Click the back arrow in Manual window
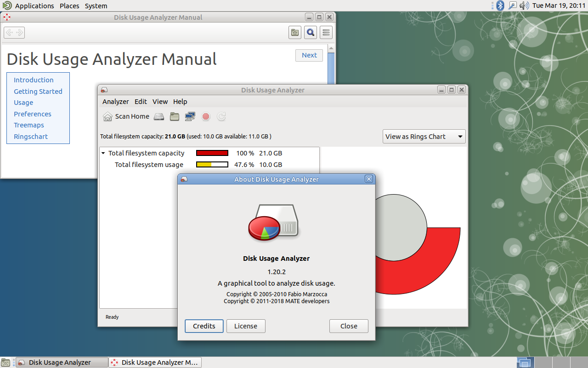This screenshot has width=588, height=368. point(9,32)
